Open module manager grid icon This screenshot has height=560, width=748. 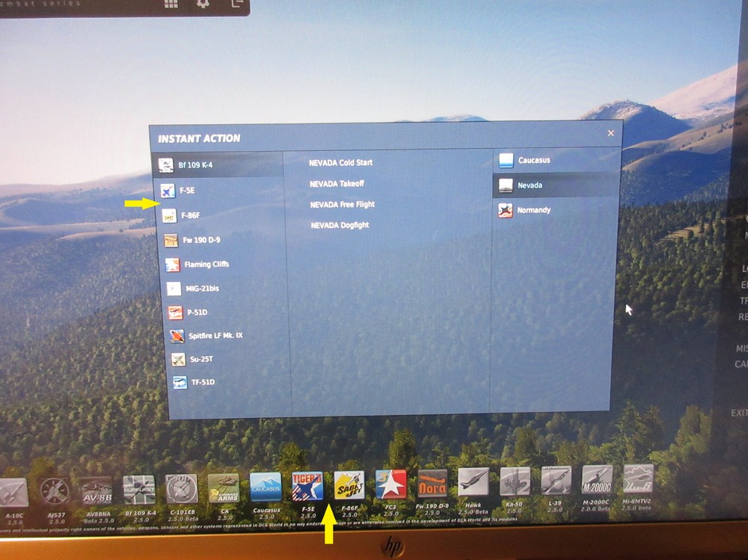171,3
